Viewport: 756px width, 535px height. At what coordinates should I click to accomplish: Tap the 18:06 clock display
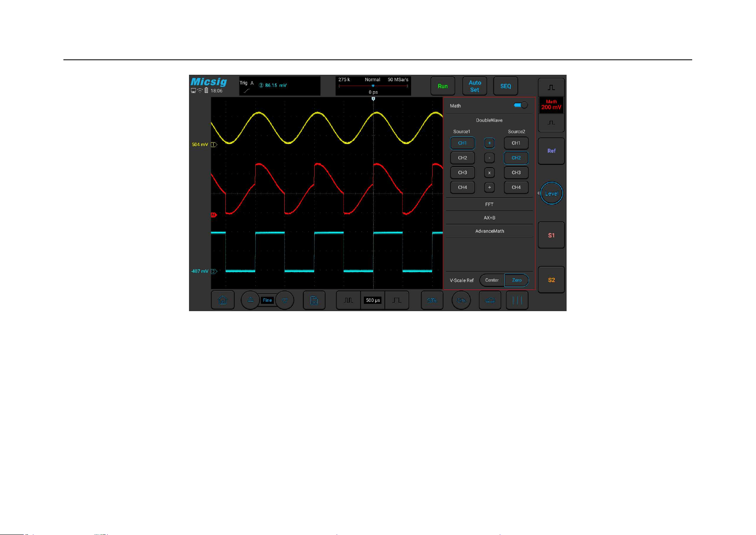pos(216,91)
